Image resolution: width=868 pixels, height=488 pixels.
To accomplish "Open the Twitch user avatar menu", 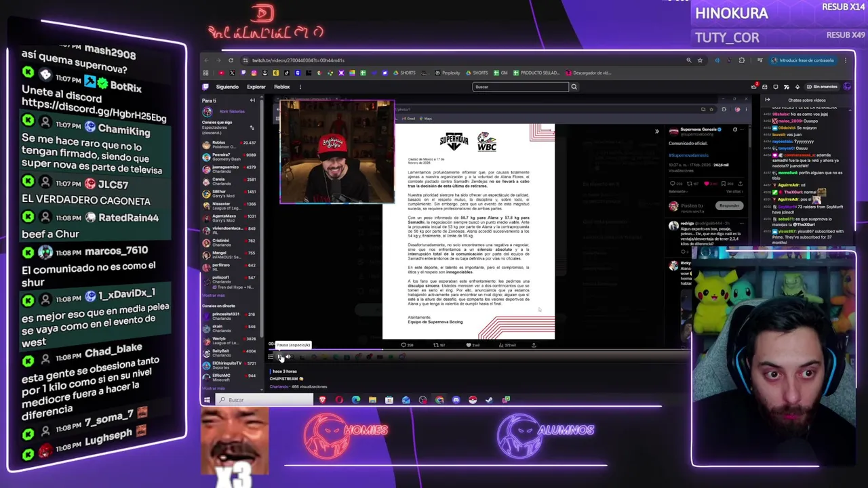I will [x=848, y=87].
